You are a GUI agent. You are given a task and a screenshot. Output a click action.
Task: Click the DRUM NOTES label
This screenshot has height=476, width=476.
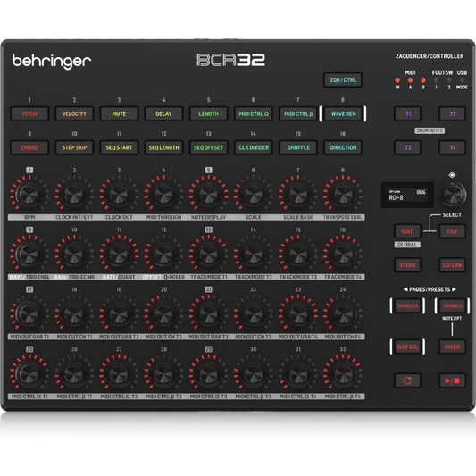point(430,130)
